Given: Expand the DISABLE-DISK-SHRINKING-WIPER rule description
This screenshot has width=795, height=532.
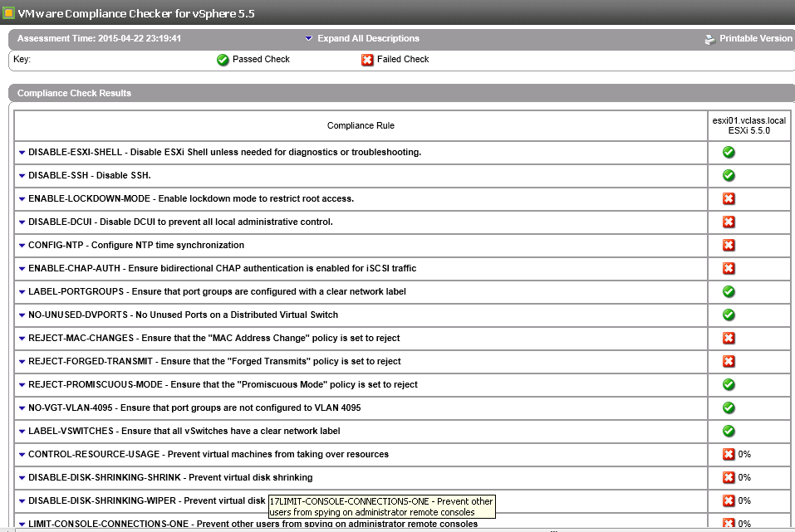Looking at the screenshot, I should pos(22,501).
